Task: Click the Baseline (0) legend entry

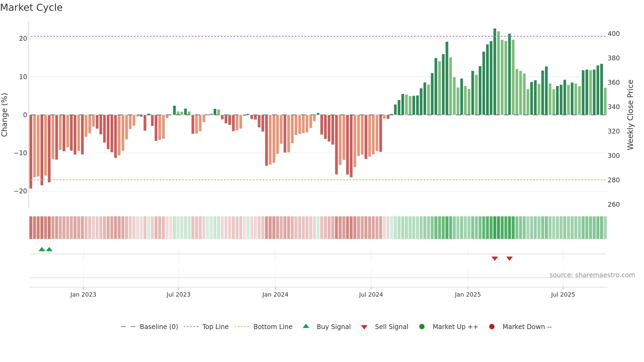Action: (149, 327)
